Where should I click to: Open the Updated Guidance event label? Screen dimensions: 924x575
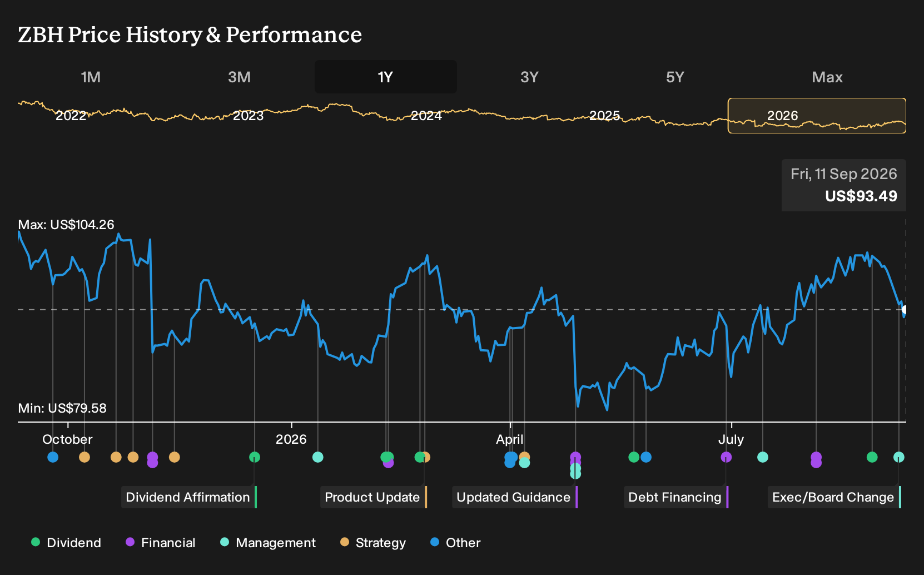(x=515, y=497)
